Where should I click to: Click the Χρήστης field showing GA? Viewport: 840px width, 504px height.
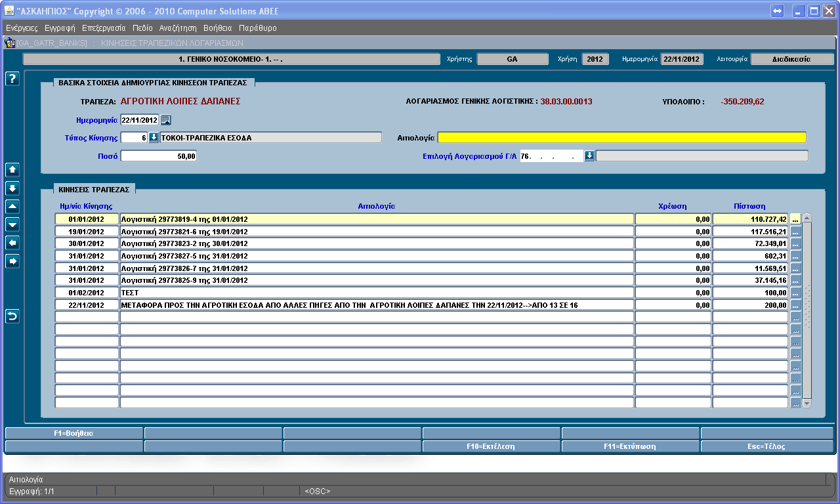click(x=513, y=59)
